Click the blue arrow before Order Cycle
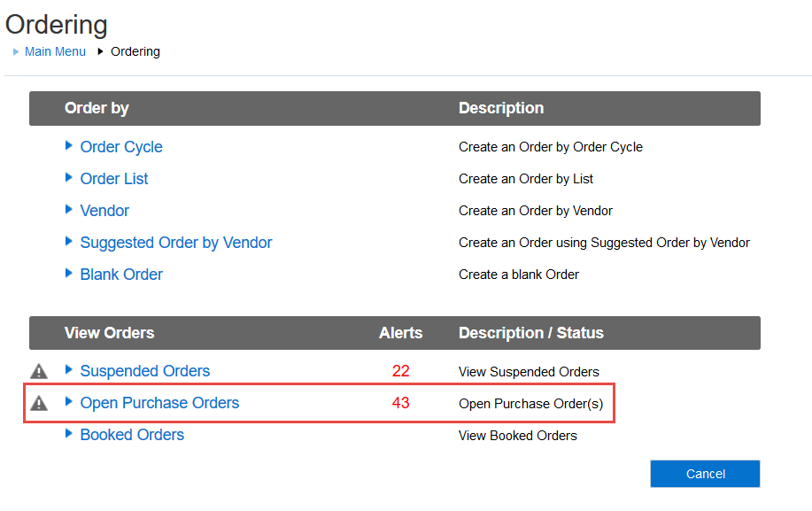Viewport: 812px width, 511px height. point(69,146)
